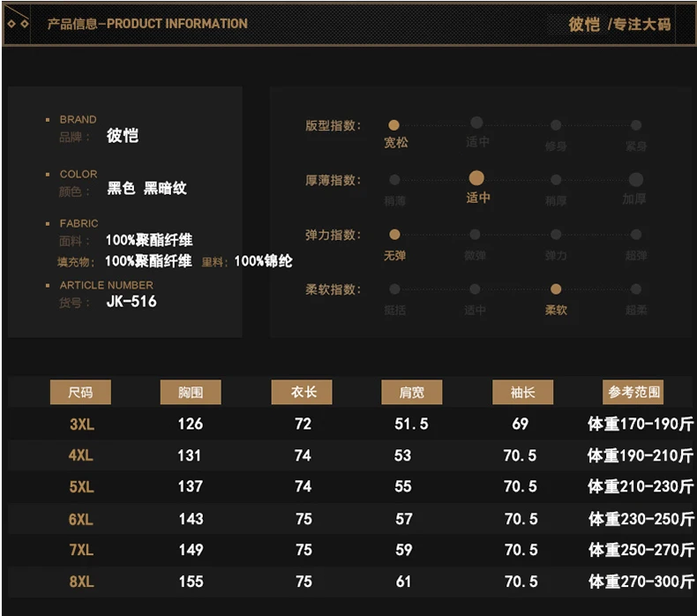Select the 黑色 color value
Screen dimensions: 697x616
121,188
